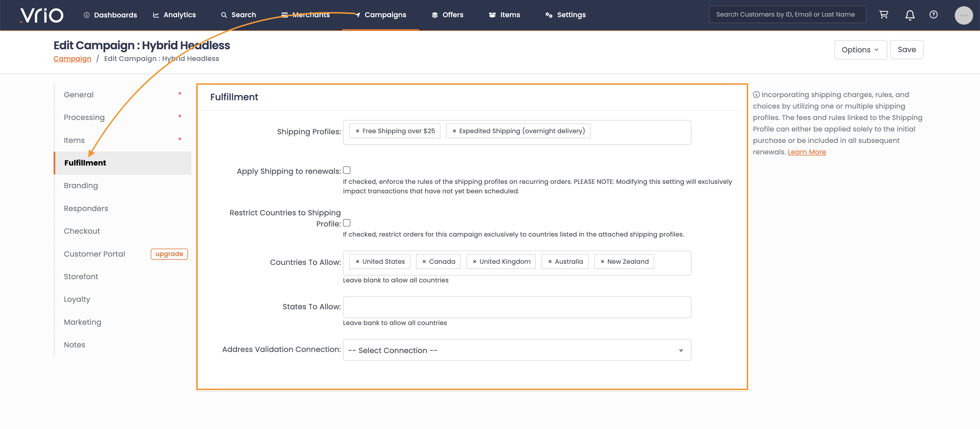Remove Australia from allowed countries

tap(550, 262)
